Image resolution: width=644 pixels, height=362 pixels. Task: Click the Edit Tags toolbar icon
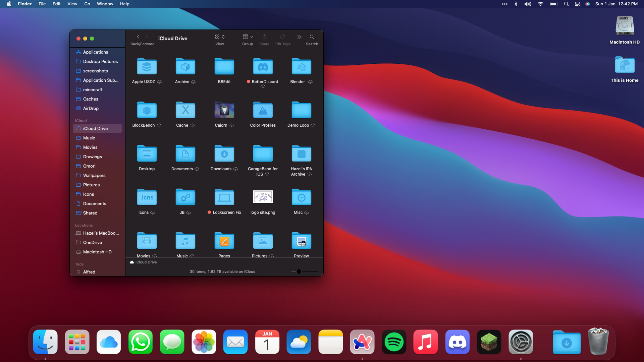pos(282,37)
